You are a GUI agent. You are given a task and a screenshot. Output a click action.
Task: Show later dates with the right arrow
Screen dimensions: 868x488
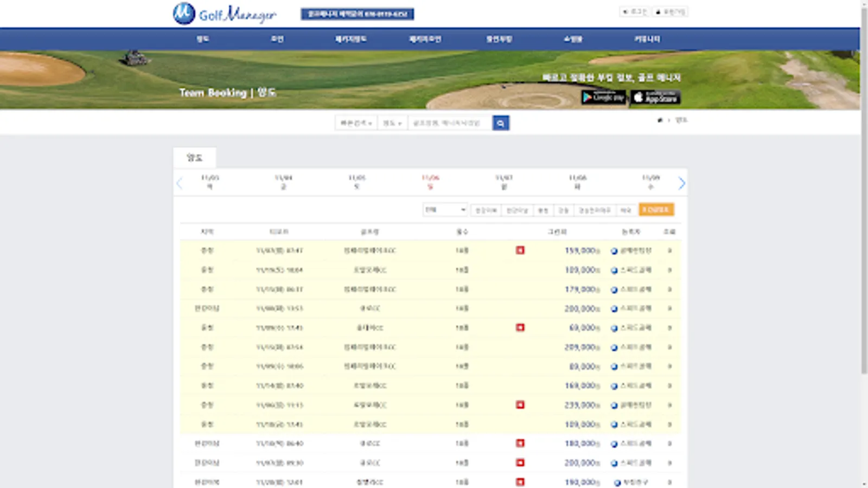click(681, 183)
